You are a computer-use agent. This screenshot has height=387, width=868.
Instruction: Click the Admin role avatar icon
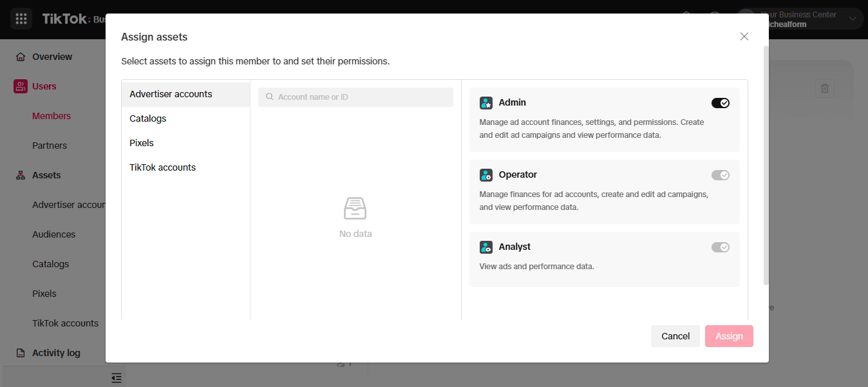pyautogui.click(x=486, y=103)
